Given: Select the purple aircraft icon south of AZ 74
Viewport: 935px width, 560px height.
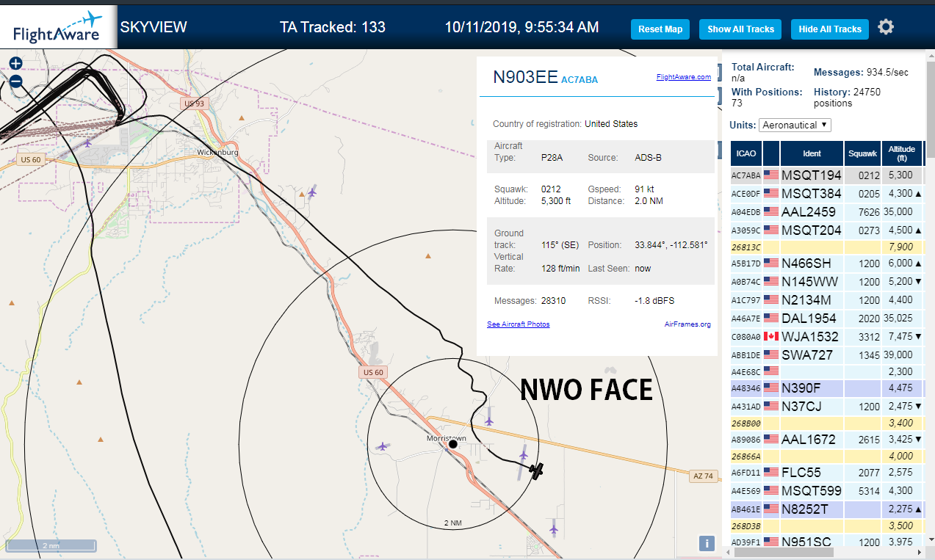Looking at the screenshot, I should pos(554,528).
